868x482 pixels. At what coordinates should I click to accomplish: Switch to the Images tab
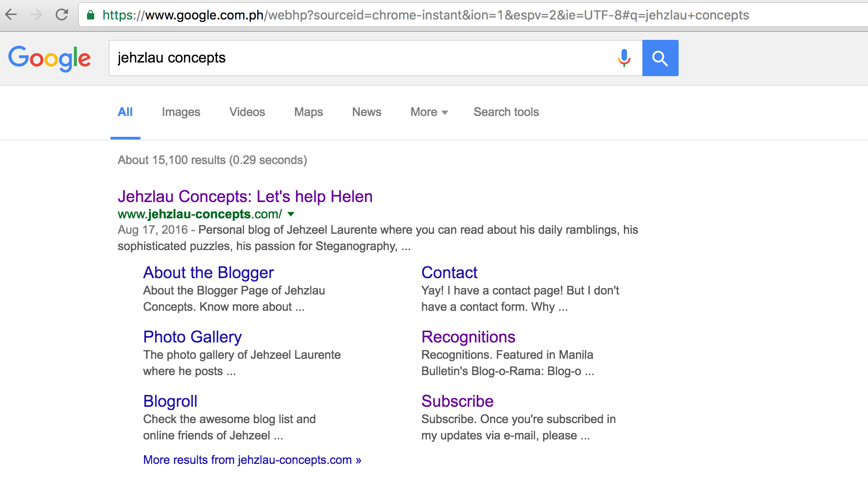tap(181, 112)
